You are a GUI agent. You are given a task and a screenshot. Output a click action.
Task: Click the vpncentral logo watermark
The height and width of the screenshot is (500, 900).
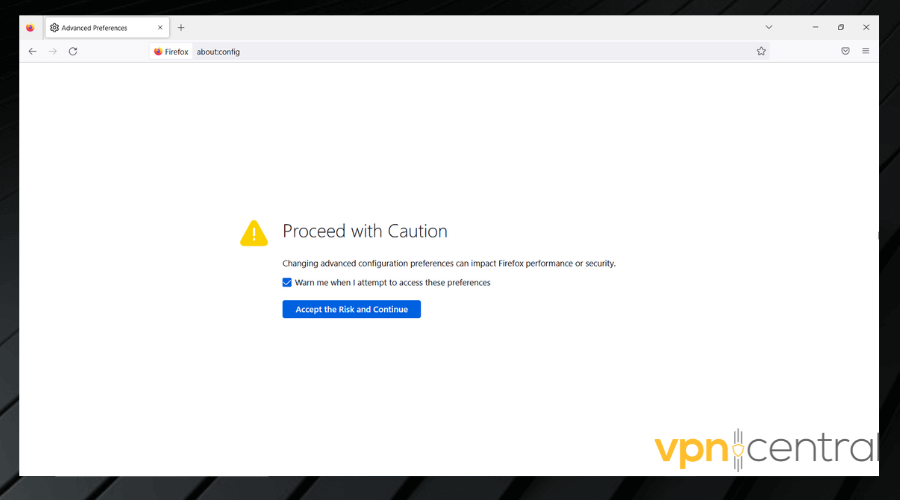(765, 450)
